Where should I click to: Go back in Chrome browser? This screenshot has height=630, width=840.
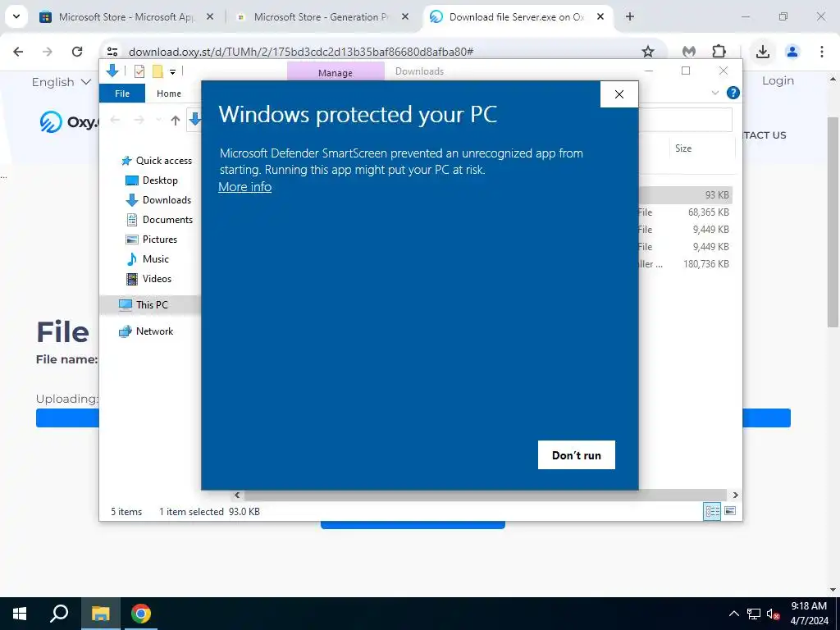[x=18, y=52]
